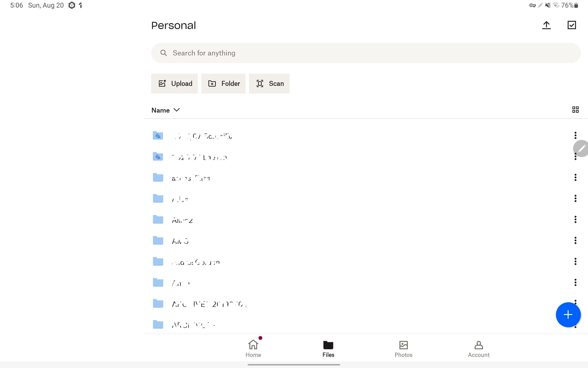
Task: Tap the blue plus floating button
Action: point(568,315)
